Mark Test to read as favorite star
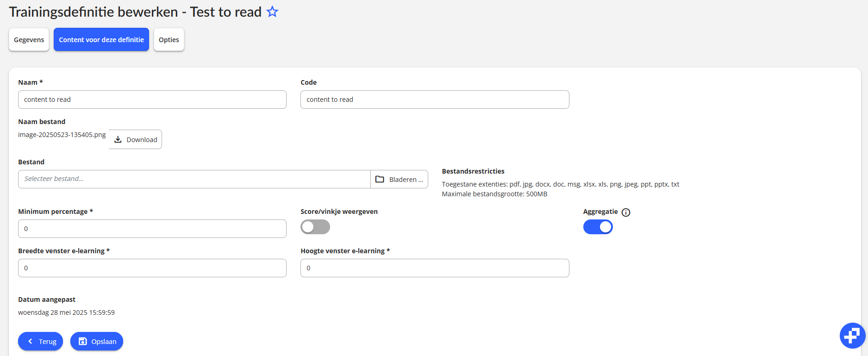Screen dimensions: 868x356 [272, 12]
